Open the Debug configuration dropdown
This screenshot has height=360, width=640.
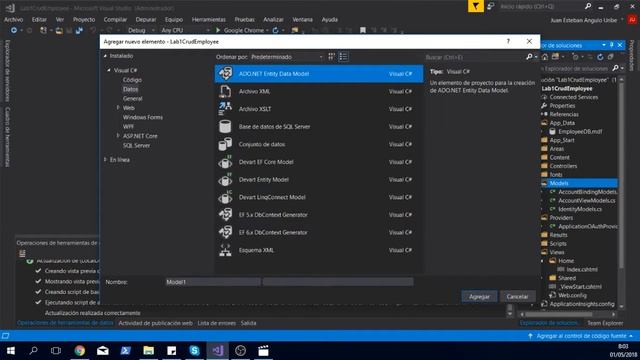coord(141,30)
